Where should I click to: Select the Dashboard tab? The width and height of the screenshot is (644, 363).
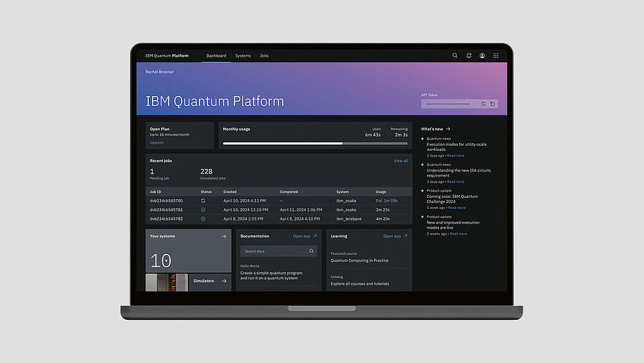216,56
